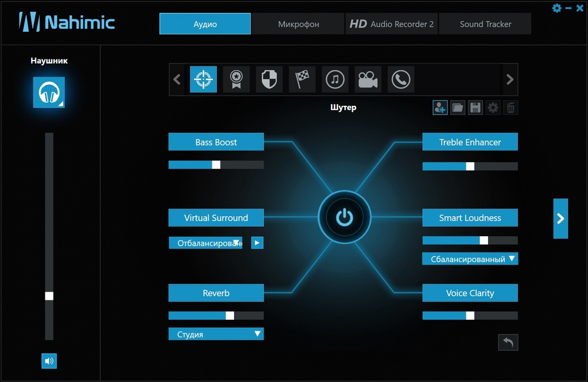Click the headphones device icon

[49, 92]
